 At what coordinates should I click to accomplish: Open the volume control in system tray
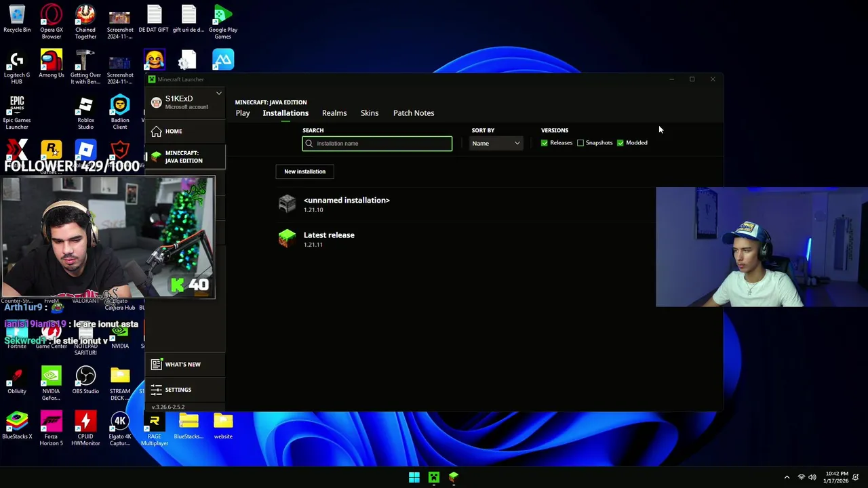812,477
